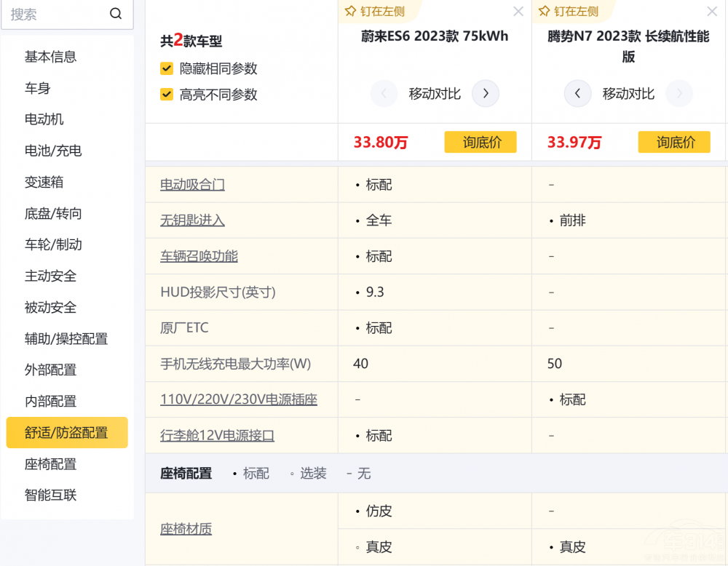The width and height of the screenshot is (728, 566).
Task: Click 110V/220V/230V电源插座 link
Action: tap(239, 400)
